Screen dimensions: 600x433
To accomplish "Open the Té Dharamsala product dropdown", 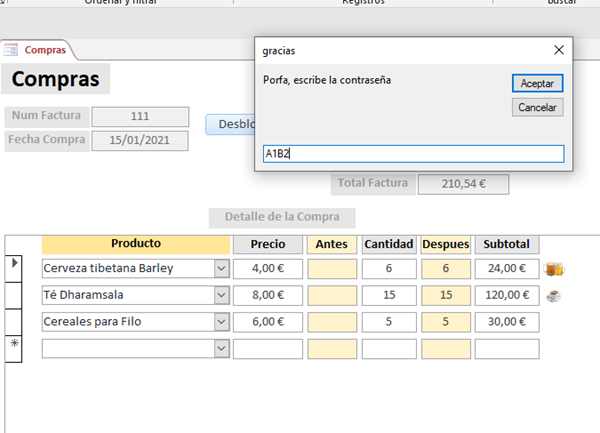I will point(221,295).
